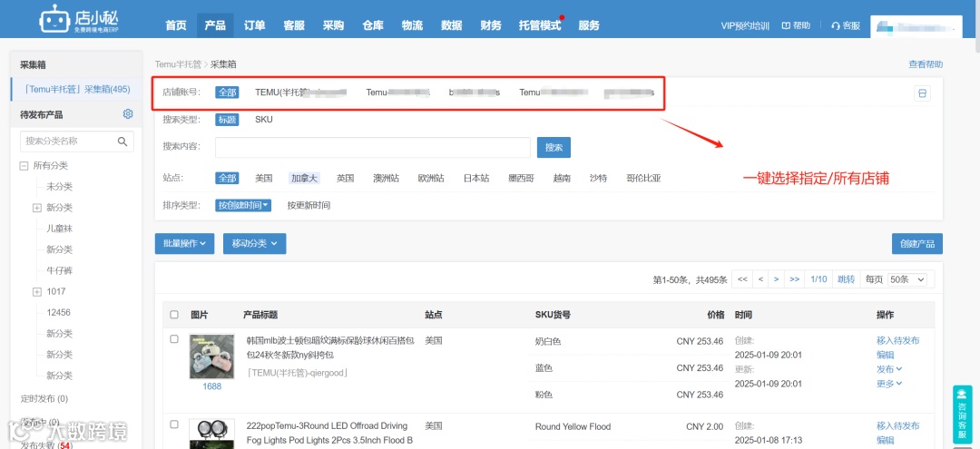The width and height of the screenshot is (980, 449).
Task: Select the 牛仔裤 category
Action: point(59,270)
